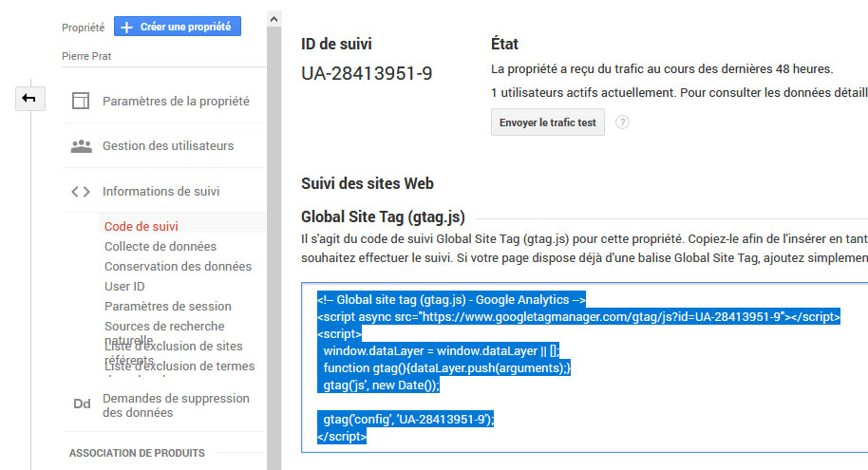868x470 pixels.
Task: Click the ID de suivi heading
Action: (x=336, y=45)
